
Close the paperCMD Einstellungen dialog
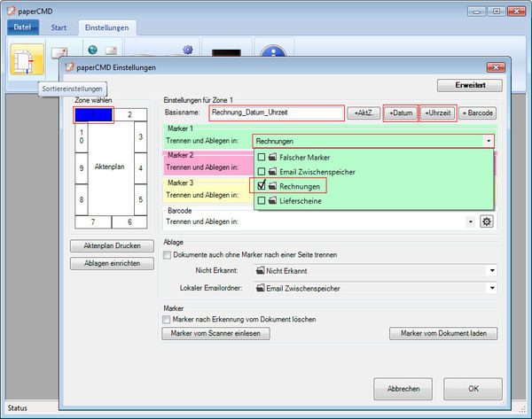pyautogui.click(x=496, y=67)
